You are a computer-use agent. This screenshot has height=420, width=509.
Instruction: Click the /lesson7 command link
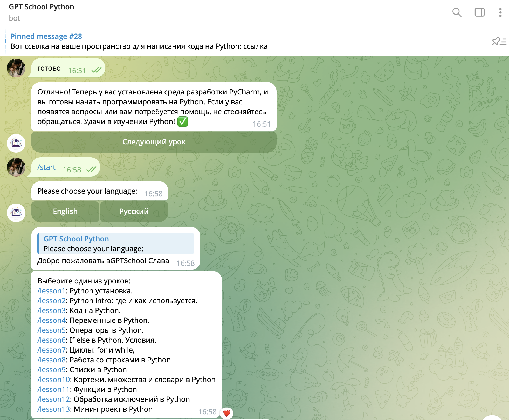click(x=51, y=350)
